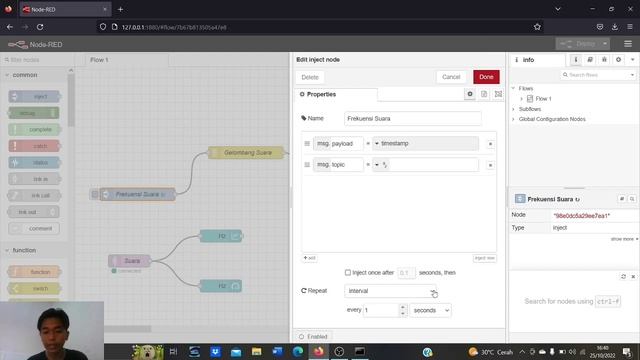Select the Gelombang Suara node on canvas
This screenshot has width=640, height=360.
[x=246, y=153]
